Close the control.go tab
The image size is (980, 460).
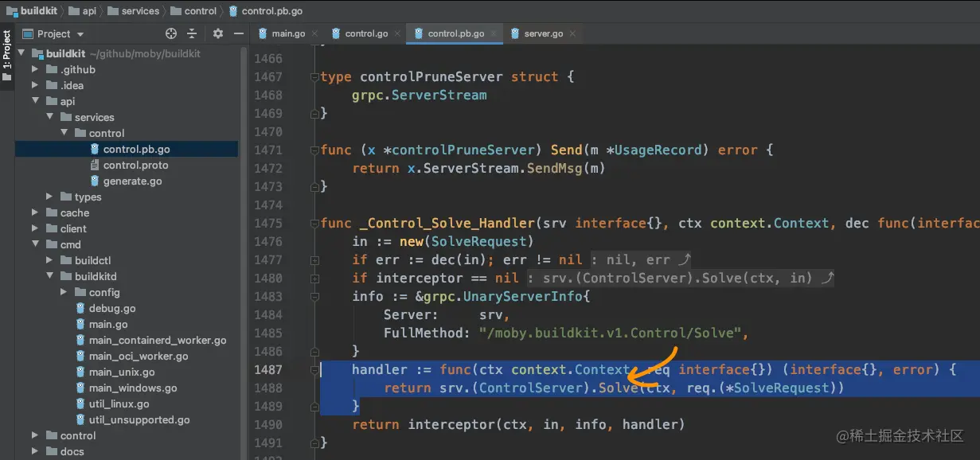click(397, 34)
